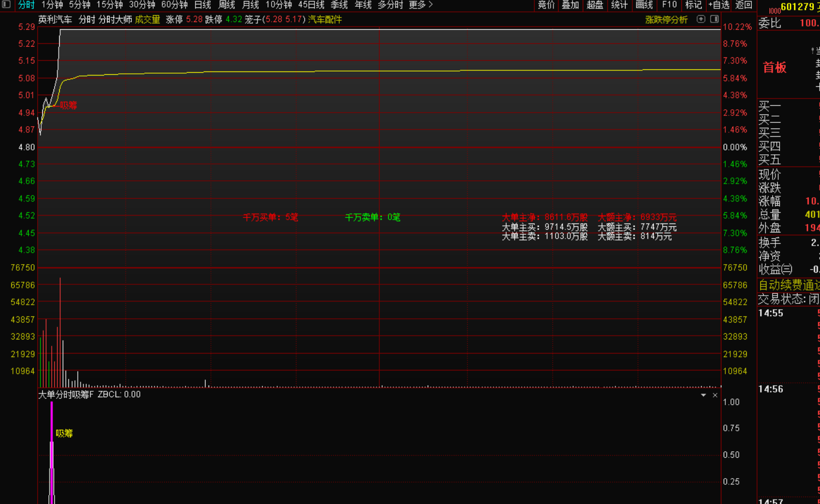
Task: Open F10 company information
Action: click(669, 5)
